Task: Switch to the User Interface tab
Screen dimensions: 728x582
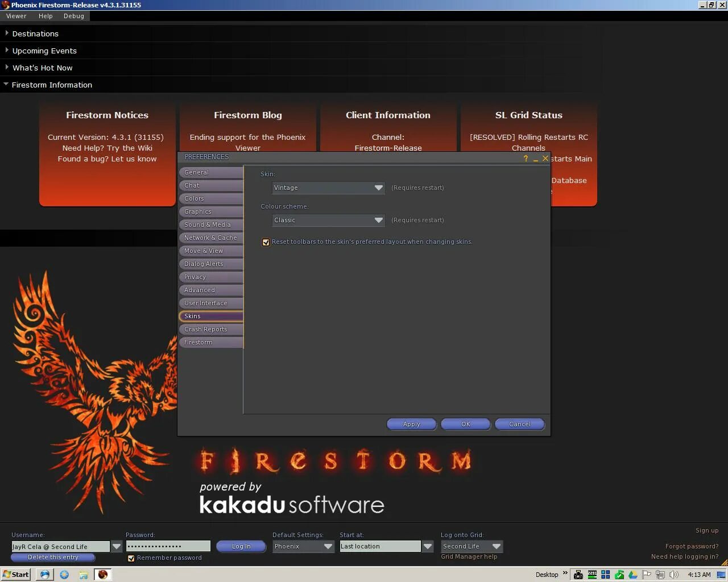Action: [x=211, y=303]
